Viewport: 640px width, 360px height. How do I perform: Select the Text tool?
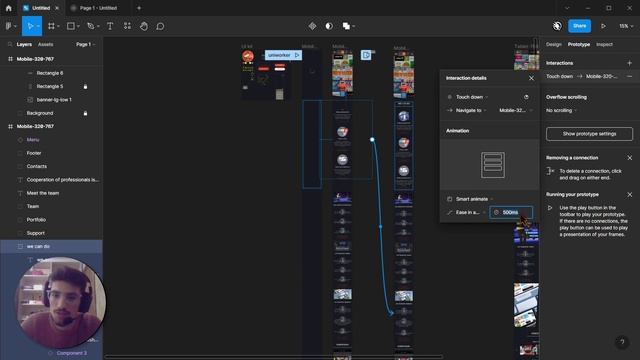tap(110, 26)
